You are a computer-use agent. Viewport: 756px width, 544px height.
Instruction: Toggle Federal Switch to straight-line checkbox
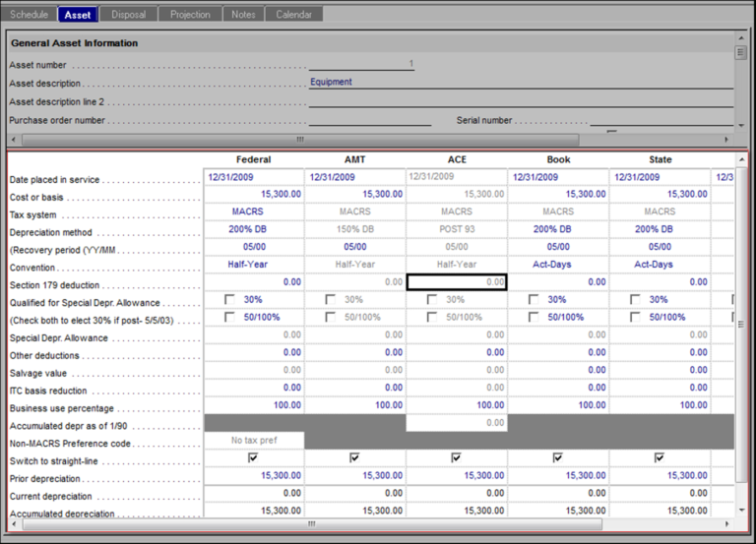click(x=253, y=457)
